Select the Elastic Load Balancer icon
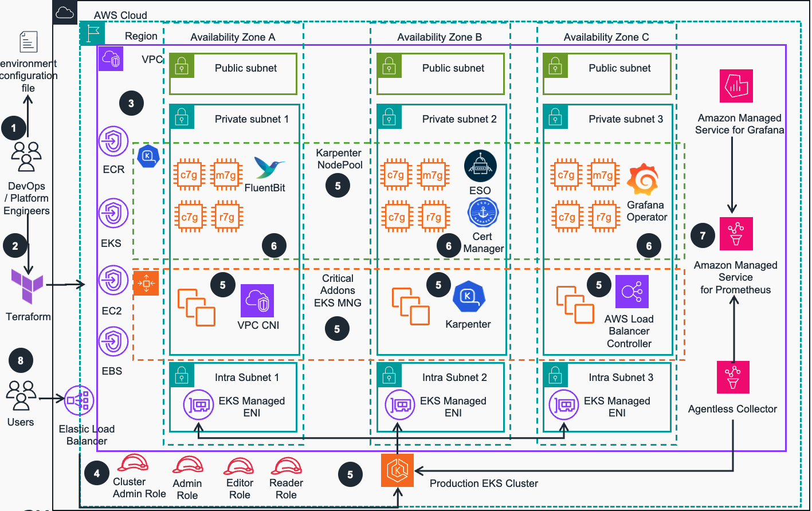The image size is (812, 511). click(x=79, y=400)
